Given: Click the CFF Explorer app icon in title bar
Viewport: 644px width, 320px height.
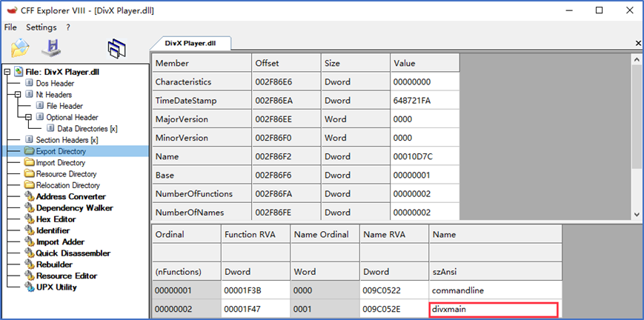Looking at the screenshot, I should 13,10.
